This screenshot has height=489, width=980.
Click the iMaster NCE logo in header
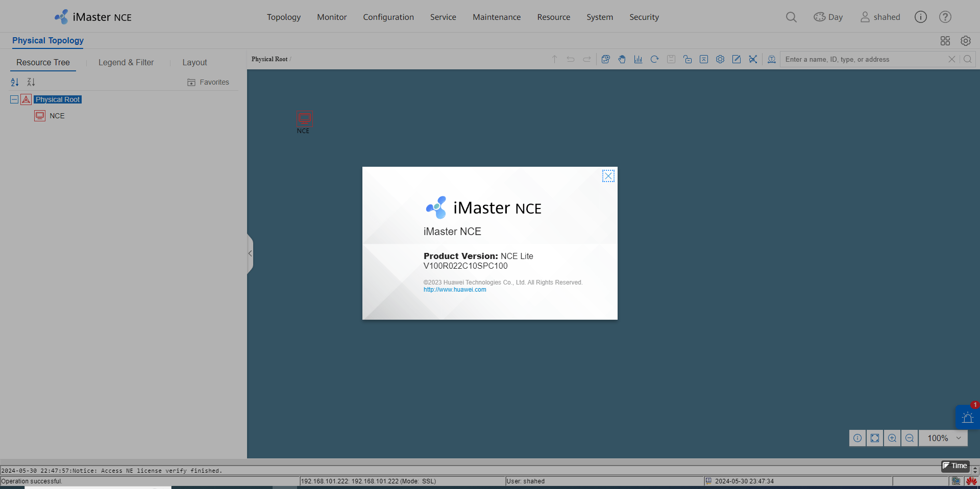pos(93,17)
